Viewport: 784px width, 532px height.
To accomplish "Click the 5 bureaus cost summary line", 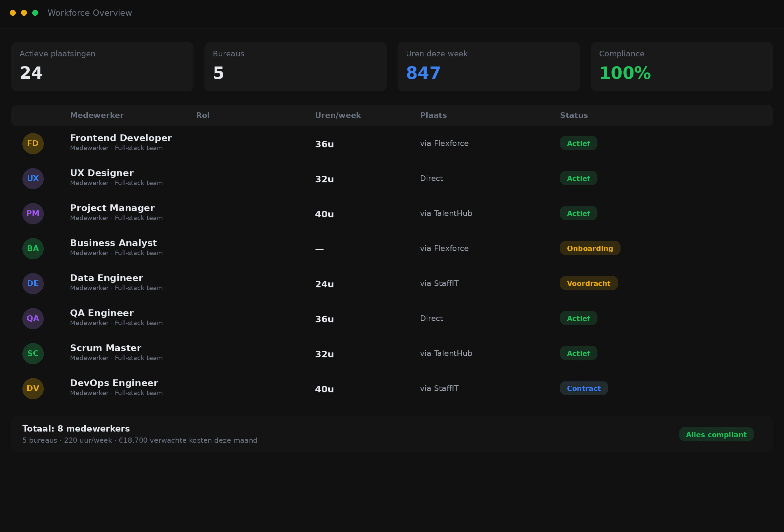I will (x=140, y=440).
